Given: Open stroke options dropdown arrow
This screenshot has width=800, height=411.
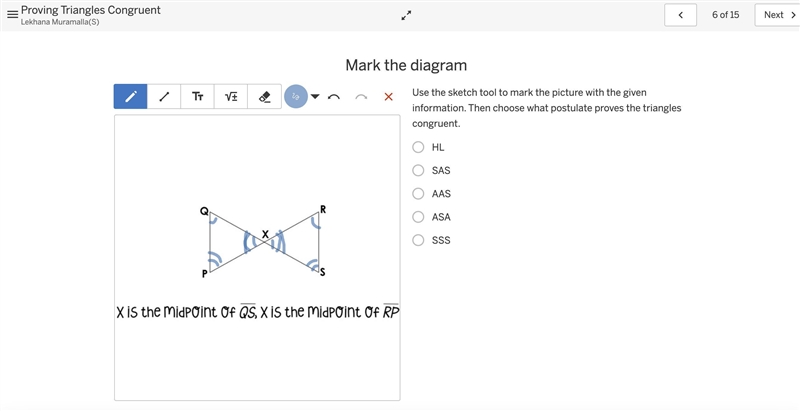Looking at the screenshot, I should coord(315,96).
